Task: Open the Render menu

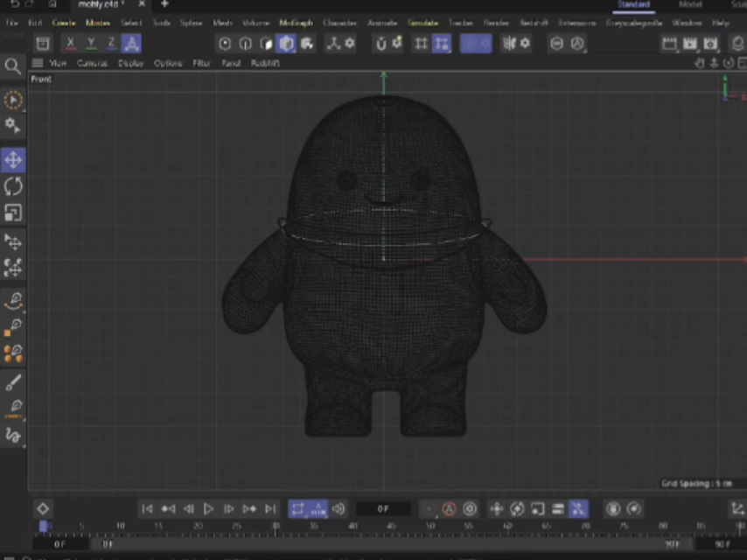Action: [496, 23]
